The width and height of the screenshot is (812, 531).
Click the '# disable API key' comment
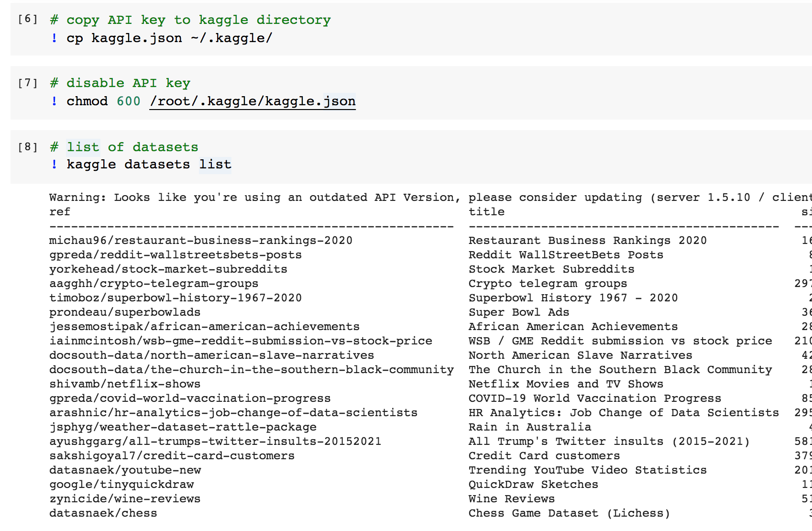(120, 83)
